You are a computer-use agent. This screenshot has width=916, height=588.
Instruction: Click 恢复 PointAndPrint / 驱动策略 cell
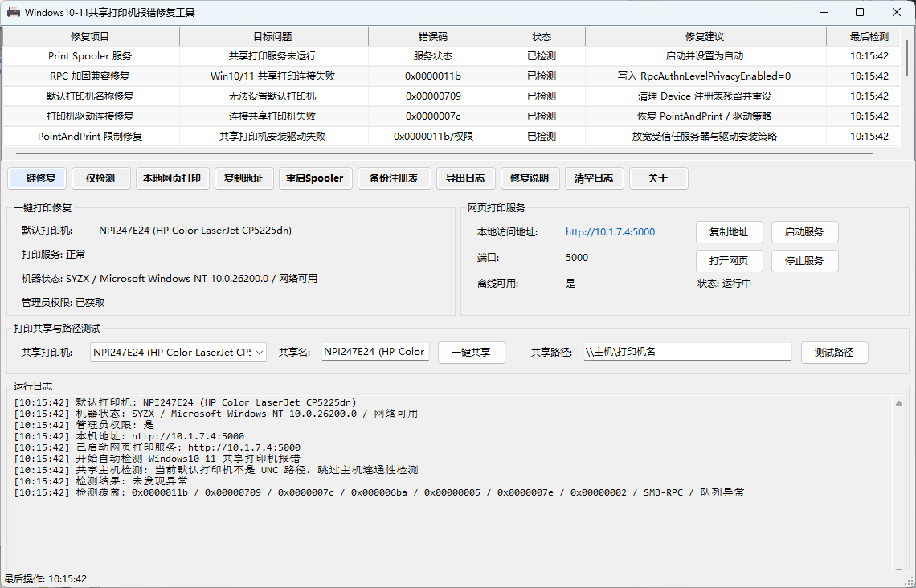click(x=705, y=116)
